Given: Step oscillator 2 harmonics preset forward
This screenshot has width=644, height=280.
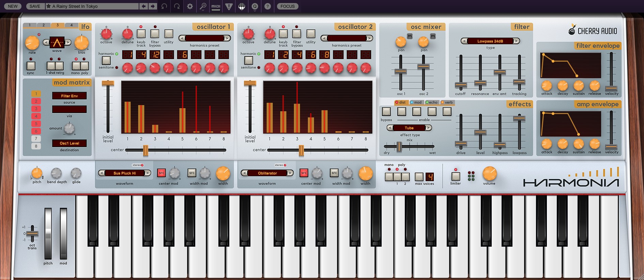Looking at the screenshot, I should tap(369, 38).
